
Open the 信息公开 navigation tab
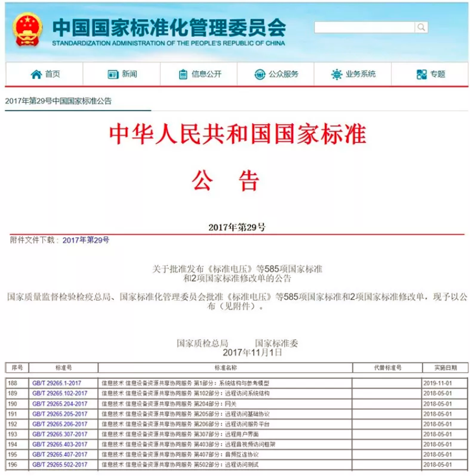(x=199, y=74)
